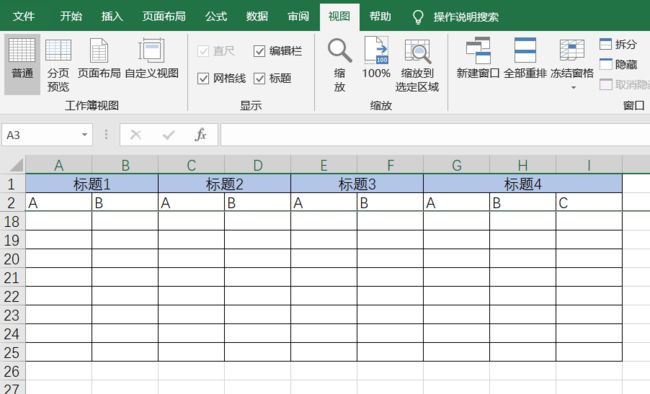Click the 冻结窗格 freeze panes icon
This screenshot has width=650, height=394.
click(572, 50)
